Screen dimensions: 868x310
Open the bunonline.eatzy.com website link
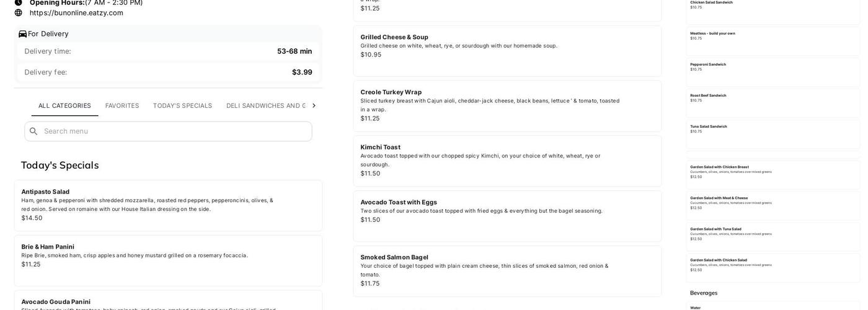pos(76,13)
